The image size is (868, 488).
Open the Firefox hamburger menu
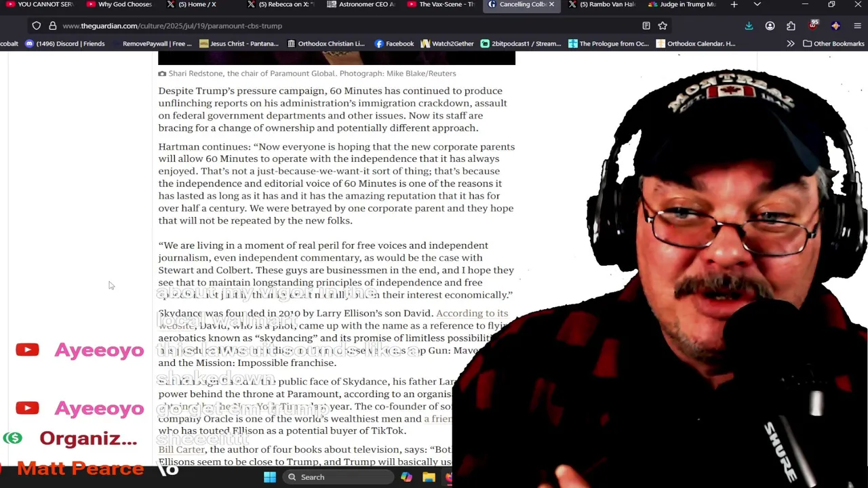point(857,26)
